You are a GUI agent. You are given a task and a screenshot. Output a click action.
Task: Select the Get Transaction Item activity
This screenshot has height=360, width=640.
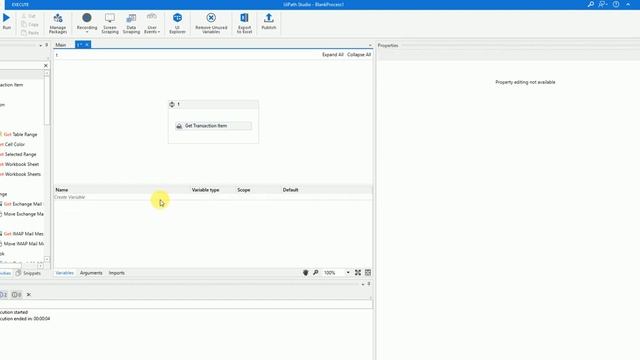(213, 126)
